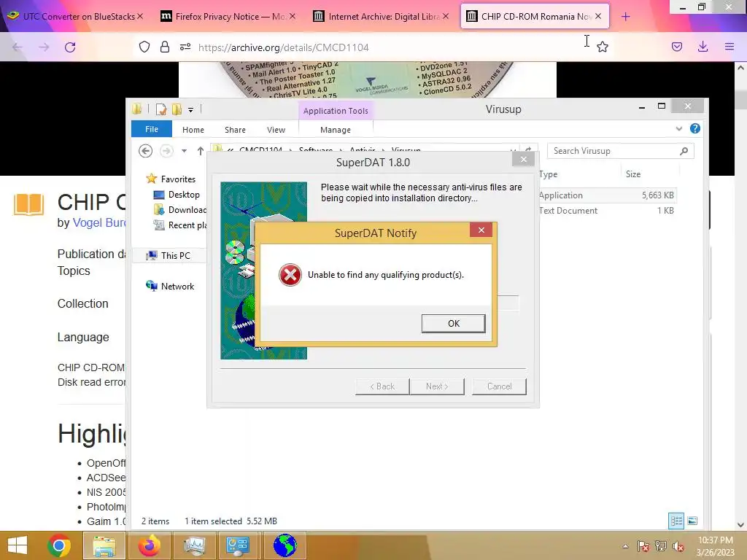Close the CHIP CD-ROM Romania tab
The width and height of the screenshot is (747, 560).
598,16
